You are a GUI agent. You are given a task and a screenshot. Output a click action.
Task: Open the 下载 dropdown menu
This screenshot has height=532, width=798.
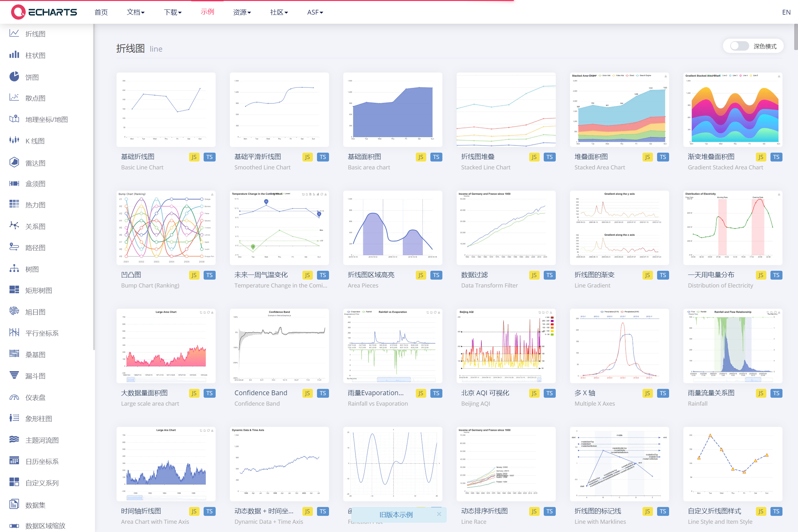pyautogui.click(x=173, y=12)
